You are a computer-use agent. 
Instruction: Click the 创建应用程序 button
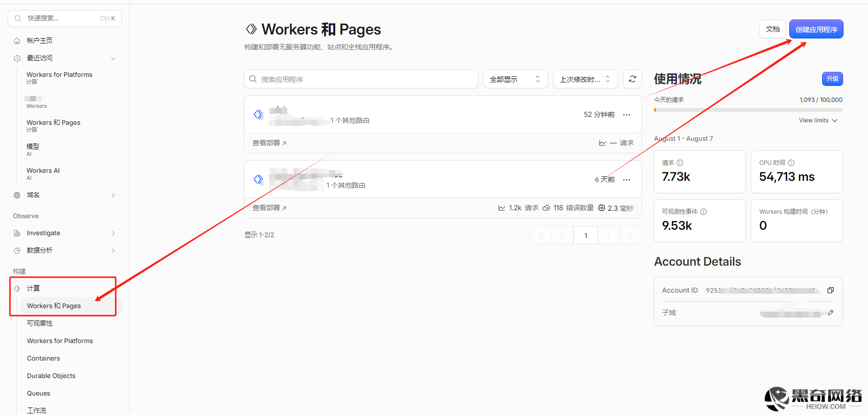click(816, 29)
